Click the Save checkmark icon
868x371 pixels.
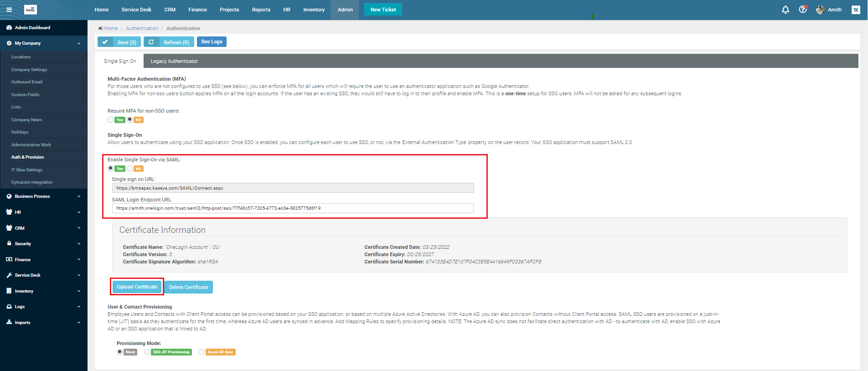pos(105,42)
